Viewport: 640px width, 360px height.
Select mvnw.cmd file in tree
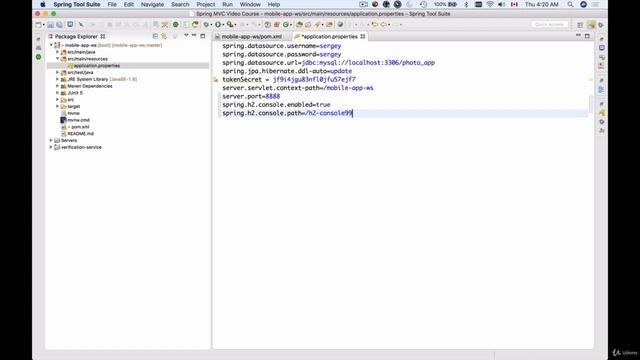pos(78,120)
